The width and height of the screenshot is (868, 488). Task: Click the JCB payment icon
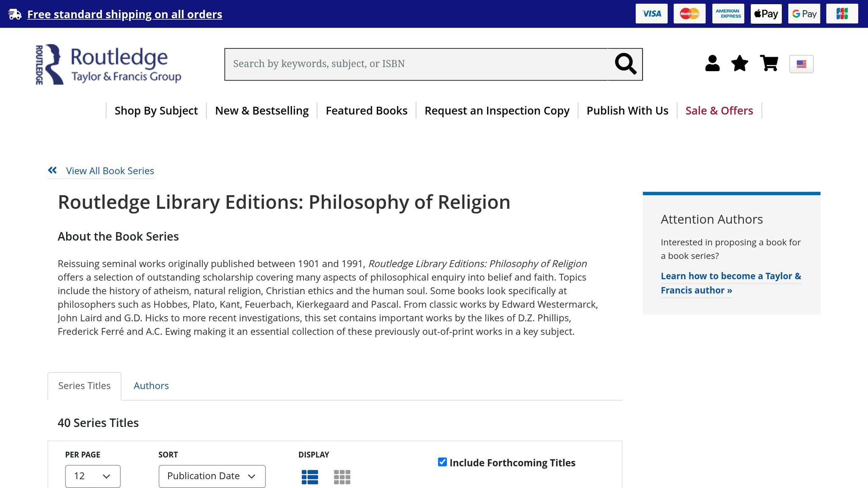tap(842, 14)
